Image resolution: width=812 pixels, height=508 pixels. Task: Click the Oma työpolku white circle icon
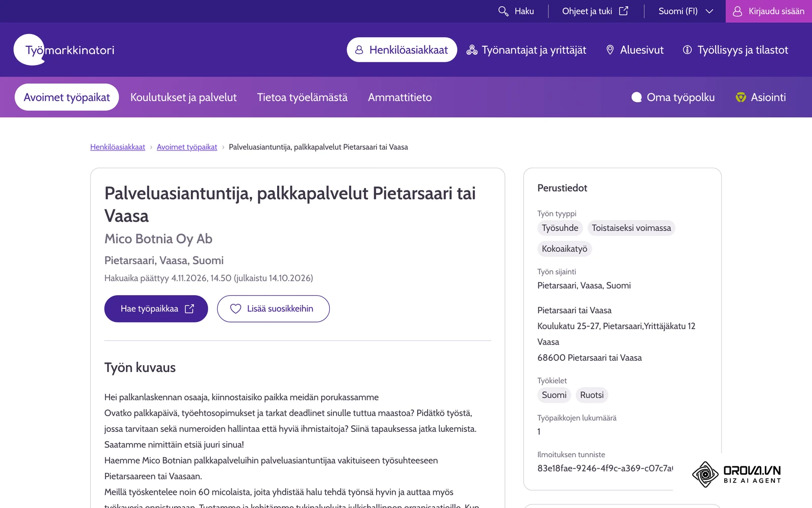636,97
